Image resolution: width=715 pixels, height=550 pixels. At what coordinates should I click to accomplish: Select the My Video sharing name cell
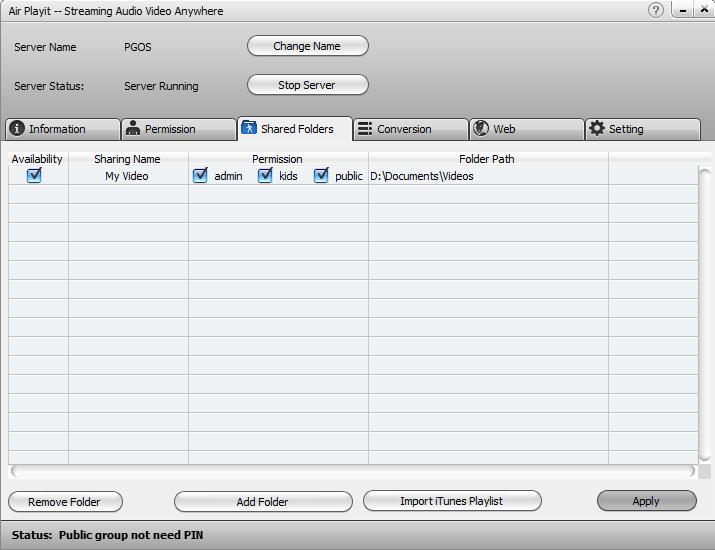point(128,176)
